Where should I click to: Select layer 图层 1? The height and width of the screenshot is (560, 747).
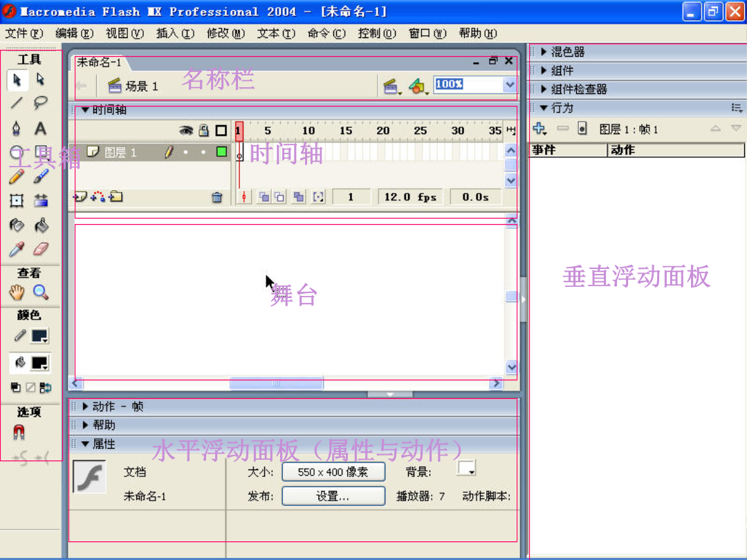pyautogui.click(x=120, y=152)
